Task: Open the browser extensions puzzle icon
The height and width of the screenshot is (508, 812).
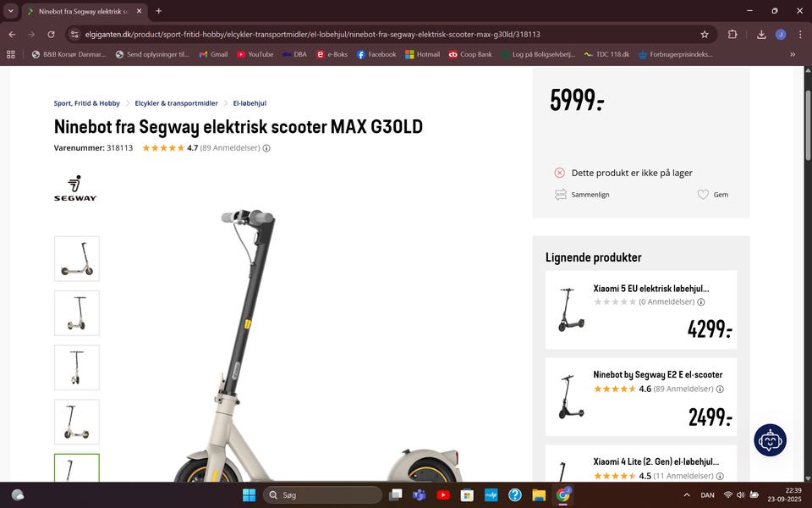Action: [x=732, y=34]
